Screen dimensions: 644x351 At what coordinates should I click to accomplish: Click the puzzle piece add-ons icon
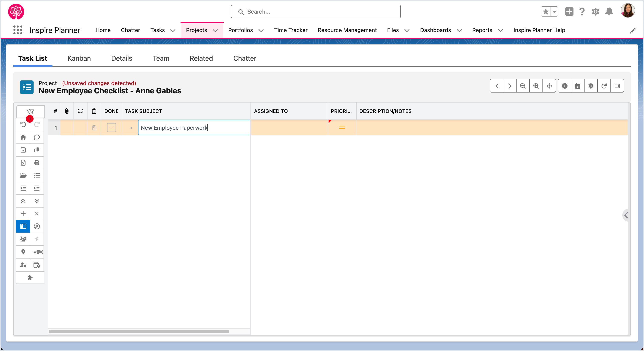click(x=30, y=278)
